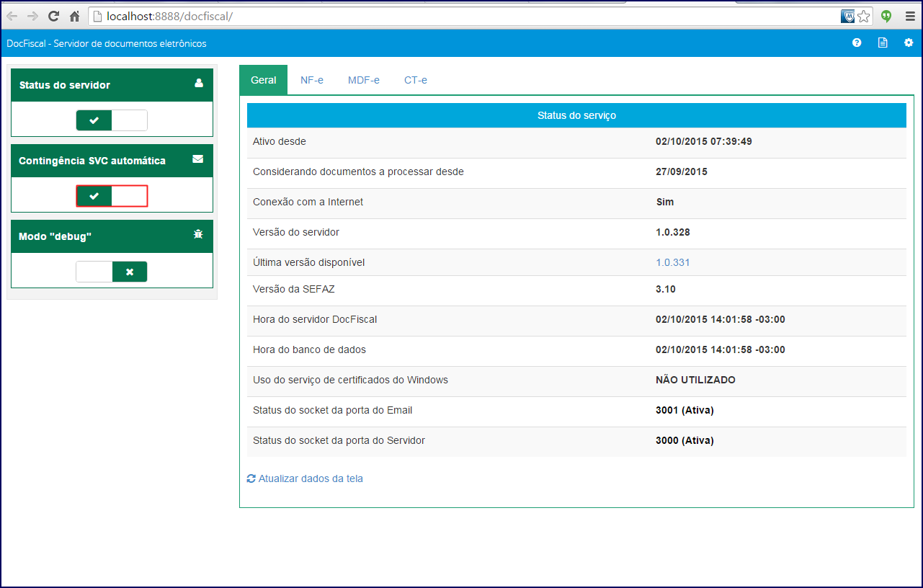Screen dimensions: 923x588
Task: Click the Status do serviço table header
Action: point(576,115)
